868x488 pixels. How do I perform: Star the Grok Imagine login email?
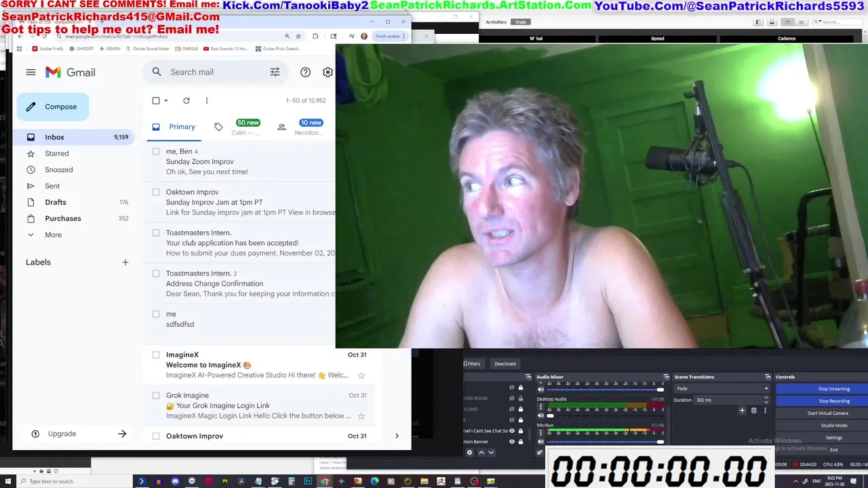(x=361, y=415)
